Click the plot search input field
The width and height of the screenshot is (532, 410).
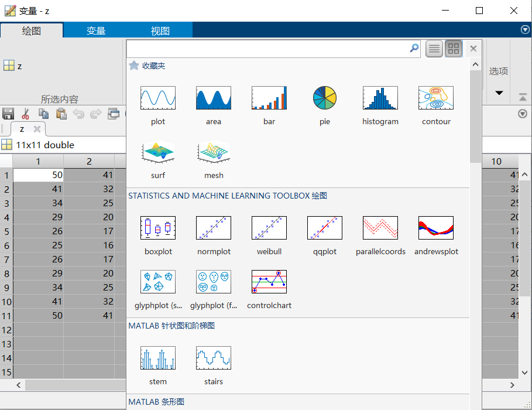click(268, 49)
